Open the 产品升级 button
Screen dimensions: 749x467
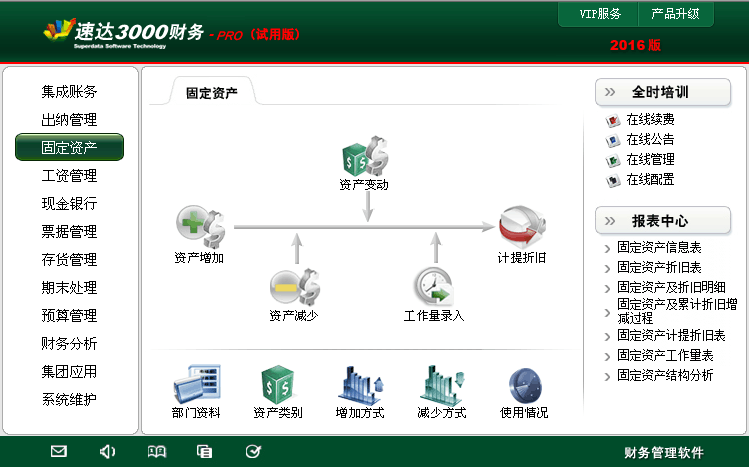pyautogui.click(x=675, y=14)
